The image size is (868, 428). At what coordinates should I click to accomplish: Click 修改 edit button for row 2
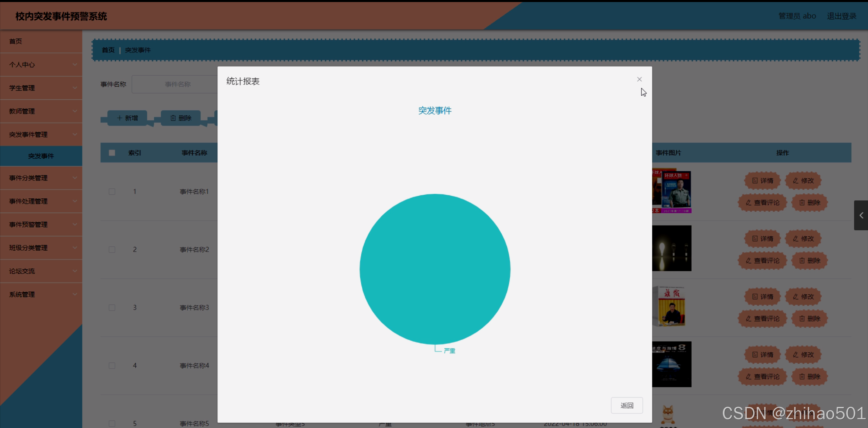[x=803, y=239]
